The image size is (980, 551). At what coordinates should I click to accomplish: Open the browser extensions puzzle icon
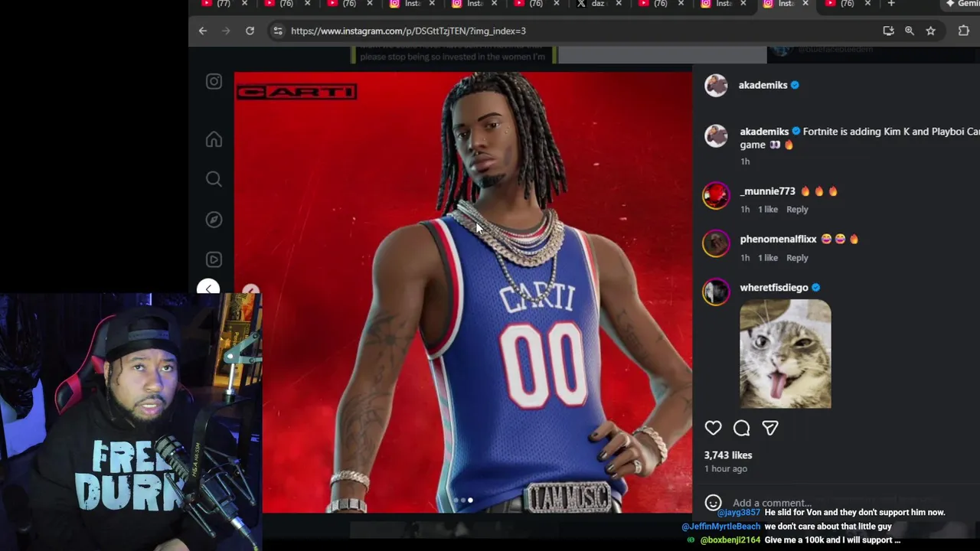tap(963, 31)
